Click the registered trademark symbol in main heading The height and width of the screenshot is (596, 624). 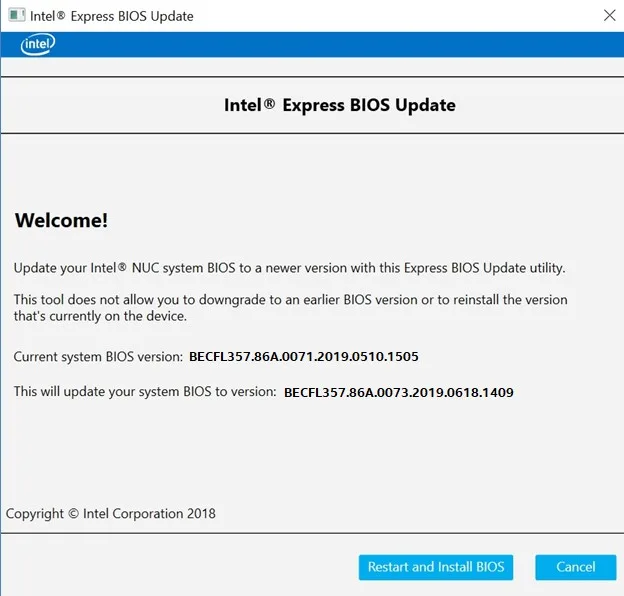pos(269,104)
